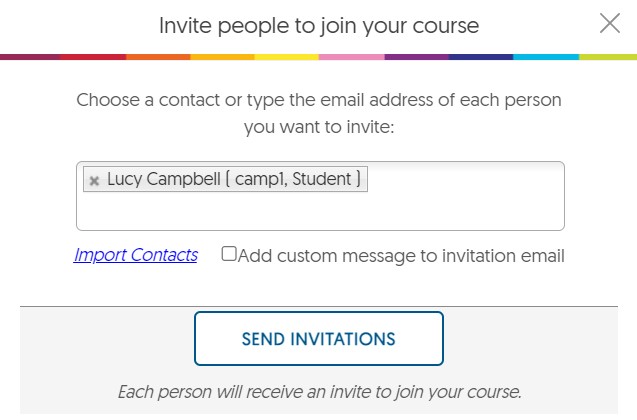The width and height of the screenshot is (637, 420).
Task: Click the 'Add custom message to invitation email' label
Action: coord(401,256)
